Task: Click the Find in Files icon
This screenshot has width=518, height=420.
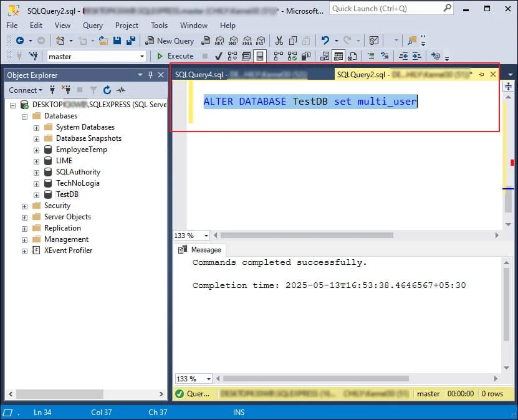Action: 411,41
